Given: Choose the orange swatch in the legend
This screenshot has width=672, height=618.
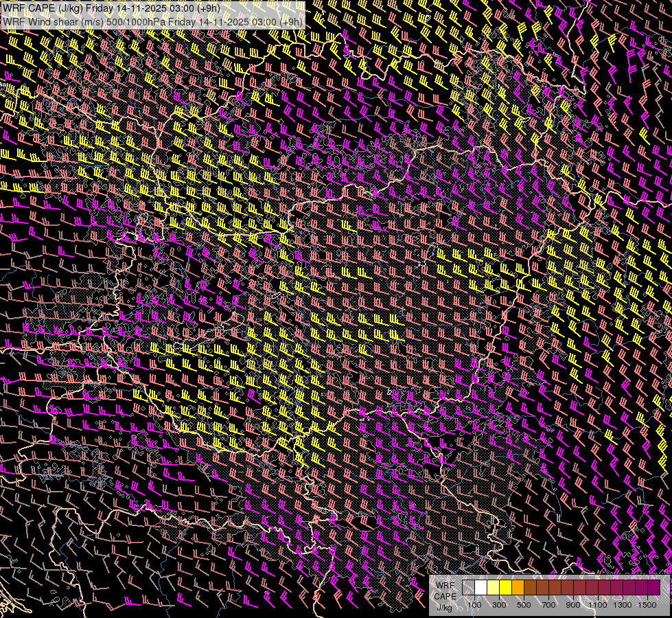Looking at the screenshot, I should [x=518, y=588].
